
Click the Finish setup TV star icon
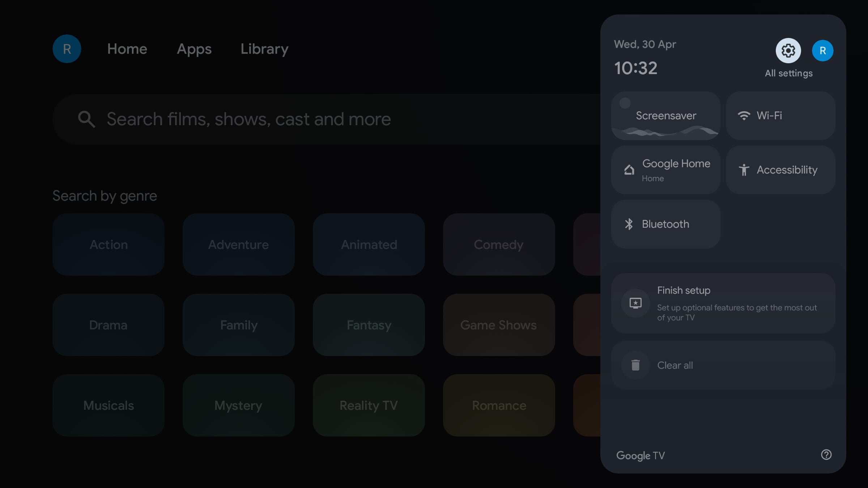pyautogui.click(x=635, y=303)
